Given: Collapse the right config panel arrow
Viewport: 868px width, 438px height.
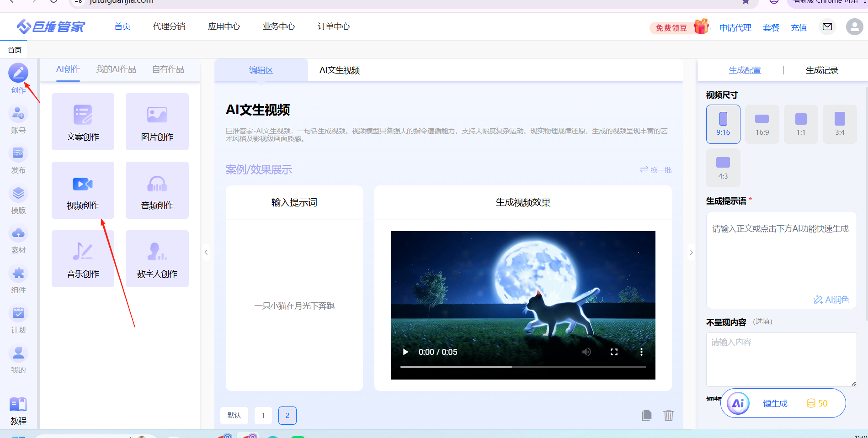Looking at the screenshot, I should point(691,252).
